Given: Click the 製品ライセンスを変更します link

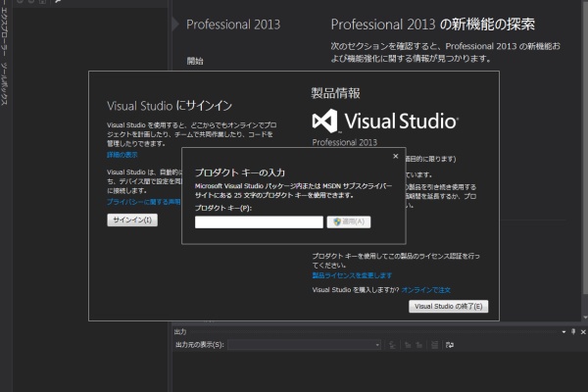Looking at the screenshot, I should tap(352, 275).
